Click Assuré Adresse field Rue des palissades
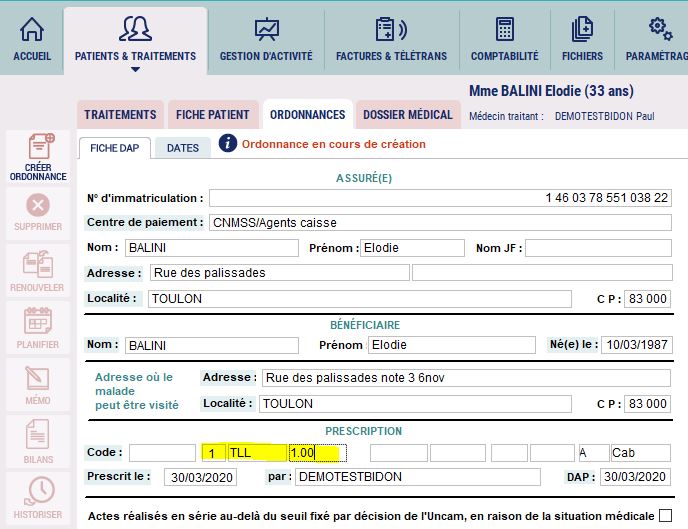 [280, 272]
